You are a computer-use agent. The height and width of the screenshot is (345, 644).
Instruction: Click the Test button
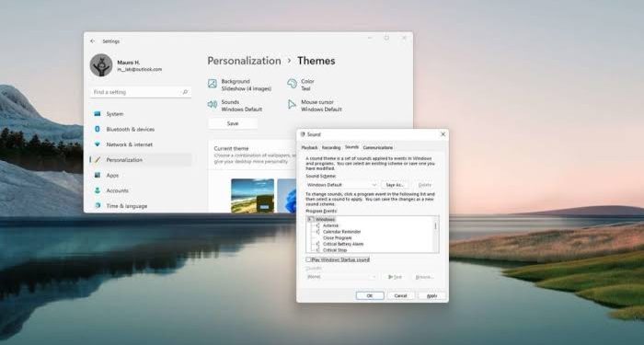[395, 277]
